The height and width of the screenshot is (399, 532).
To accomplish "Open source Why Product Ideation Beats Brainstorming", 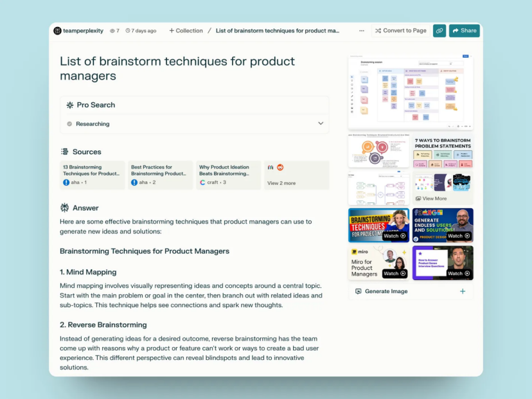I will tap(229, 175).
